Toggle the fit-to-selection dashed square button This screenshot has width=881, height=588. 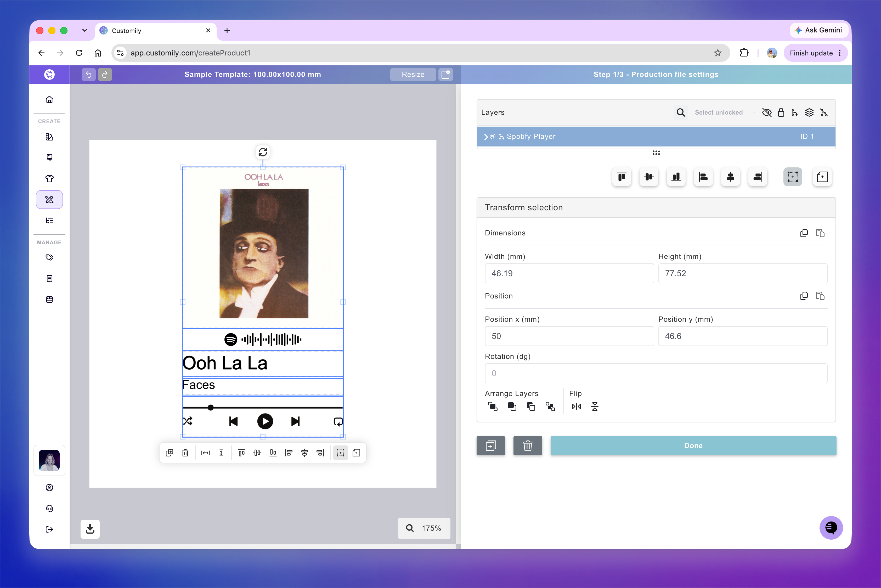pyautogui.click(x=793, y=177)
